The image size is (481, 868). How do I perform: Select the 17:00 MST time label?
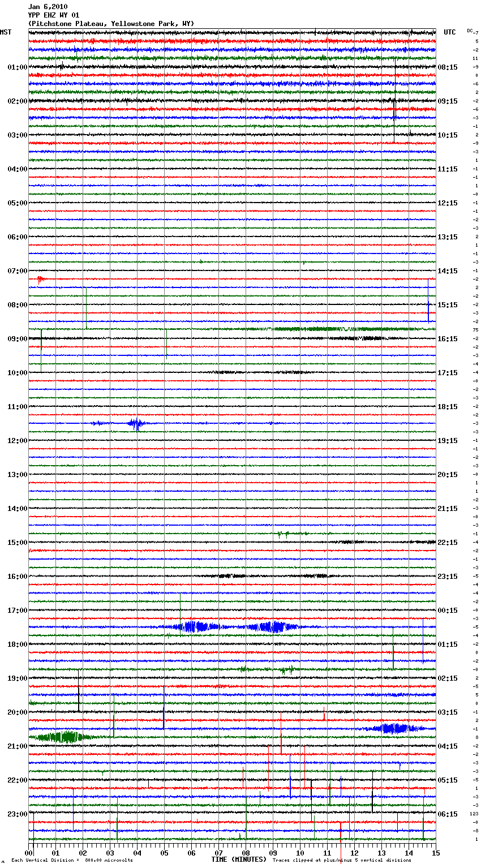point(18,611)
